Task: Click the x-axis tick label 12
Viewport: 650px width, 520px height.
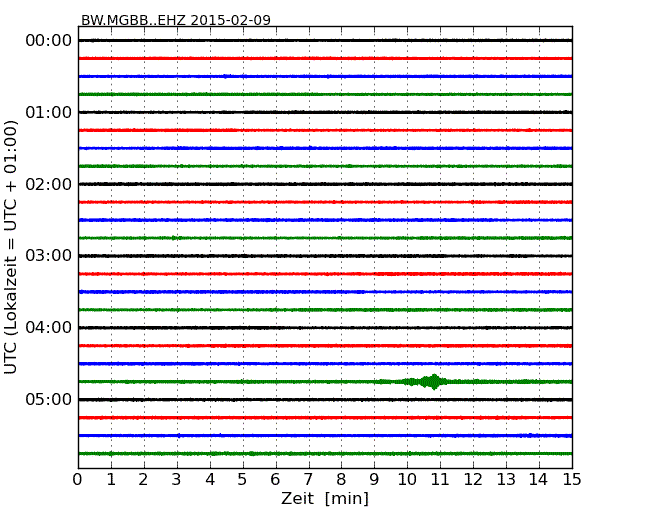Action: click(x=473, y=480)
